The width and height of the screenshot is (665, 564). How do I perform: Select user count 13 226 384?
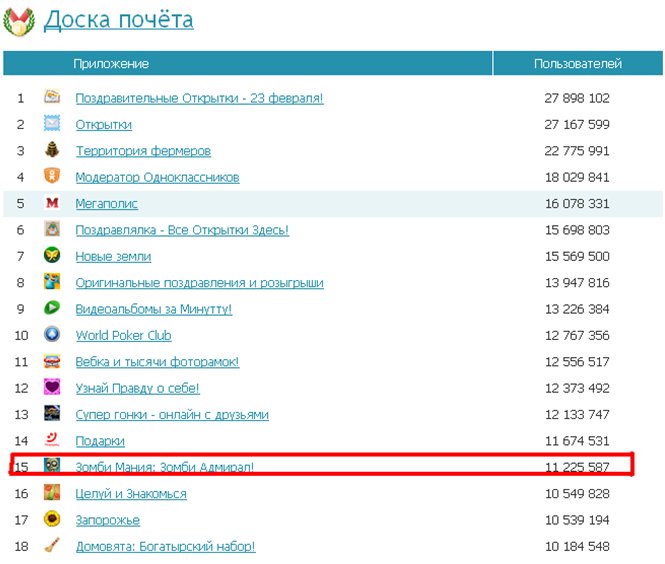tap(577, 309)
